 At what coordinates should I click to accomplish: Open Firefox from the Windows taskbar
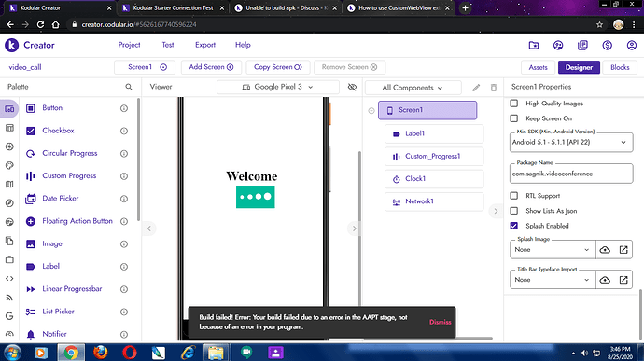point(100,353)
